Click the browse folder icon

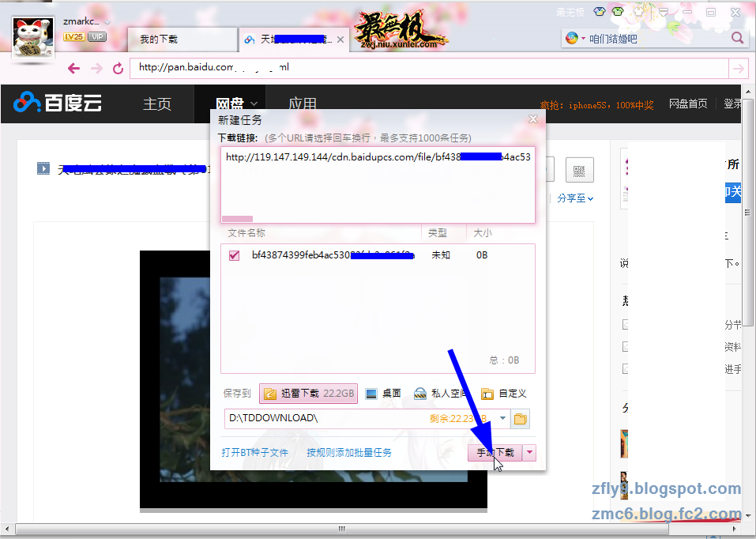coord(521,419)
